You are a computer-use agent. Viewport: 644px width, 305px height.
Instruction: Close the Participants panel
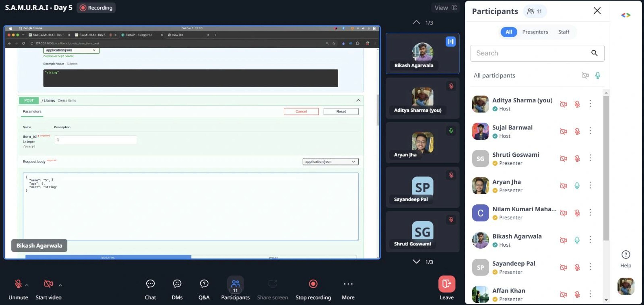(597, 11)
